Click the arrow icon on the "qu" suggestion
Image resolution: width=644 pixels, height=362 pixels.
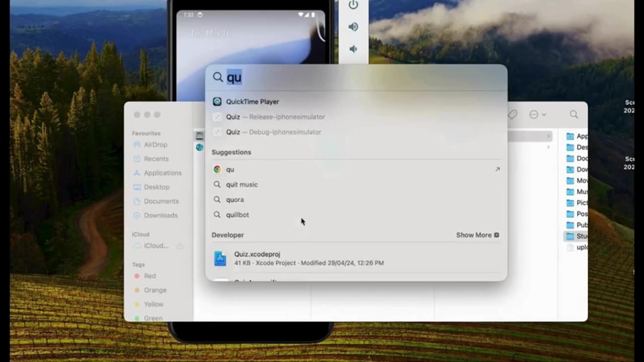click(498, 169)
